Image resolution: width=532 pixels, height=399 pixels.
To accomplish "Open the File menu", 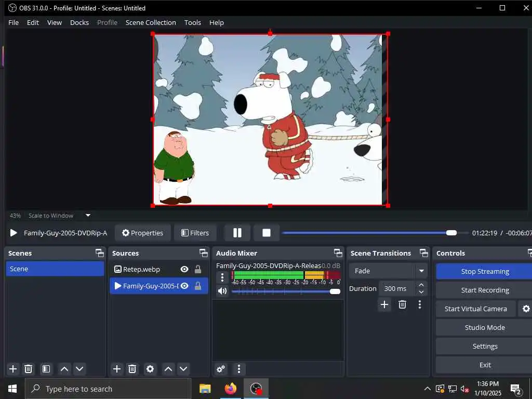I will (x=14, y=22).
